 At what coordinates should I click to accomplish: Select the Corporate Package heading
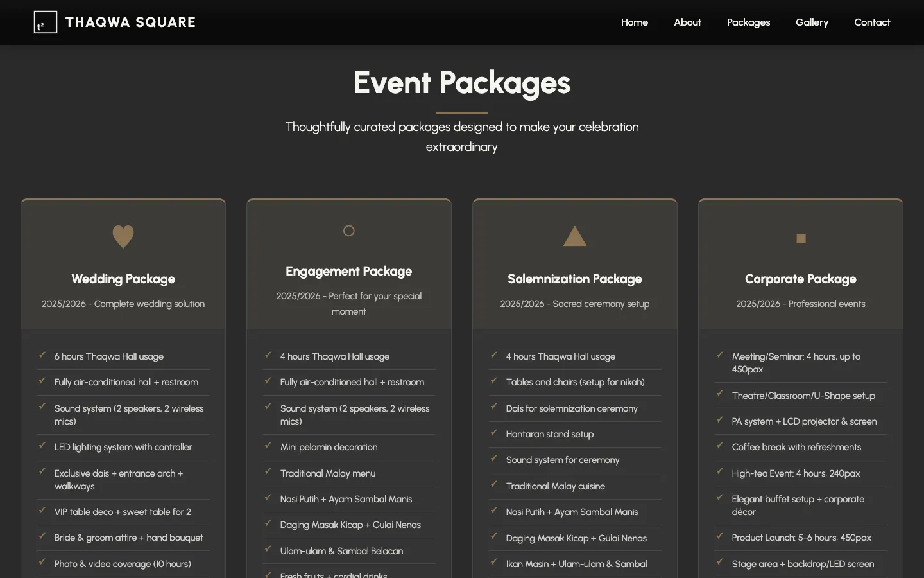pos(801,279)
